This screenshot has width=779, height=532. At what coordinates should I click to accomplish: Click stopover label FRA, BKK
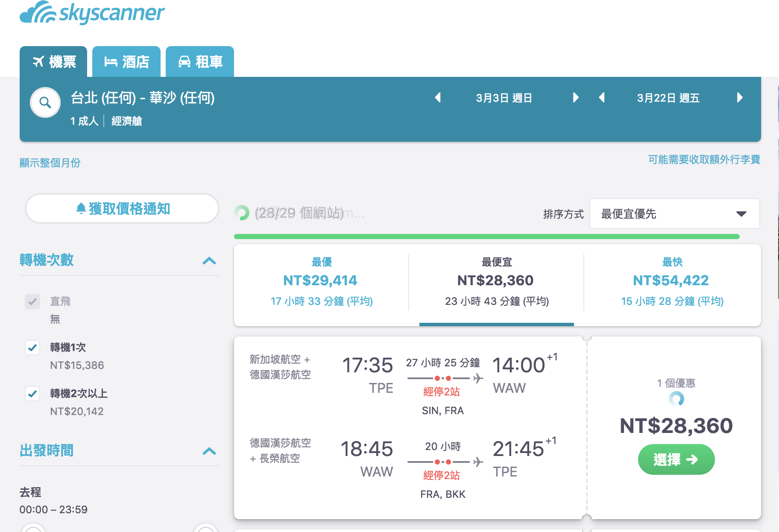click(x=443, y=494)
